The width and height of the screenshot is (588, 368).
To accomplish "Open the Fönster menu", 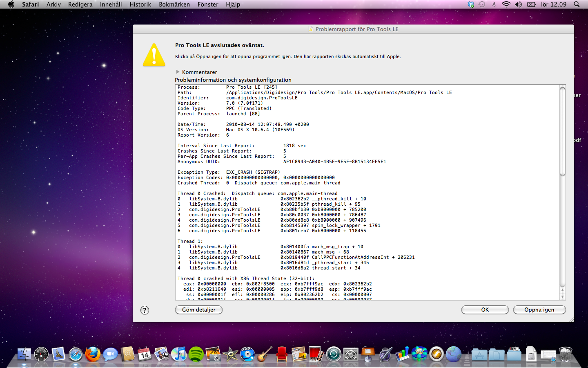I will click(x=208, y=4).
